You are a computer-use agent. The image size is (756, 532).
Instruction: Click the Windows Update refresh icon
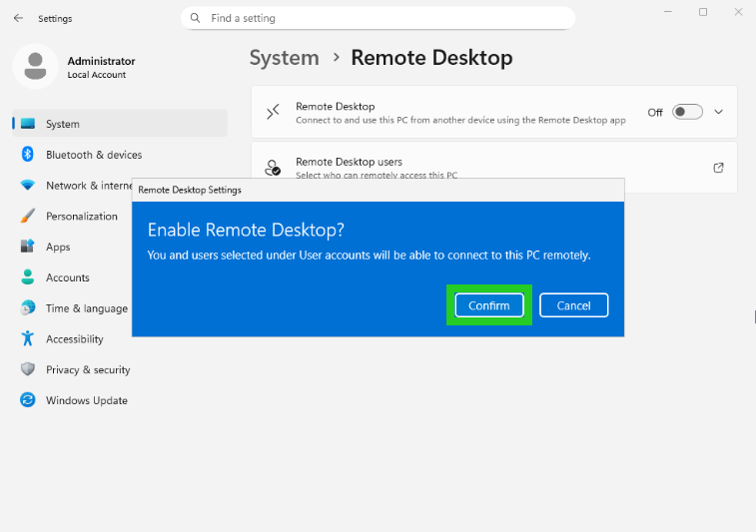click(x=28, y=400)
